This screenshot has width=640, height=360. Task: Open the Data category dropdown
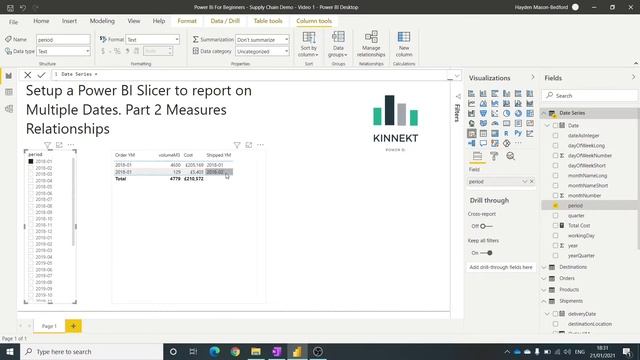pyautogui.click(x=262, y=51)
